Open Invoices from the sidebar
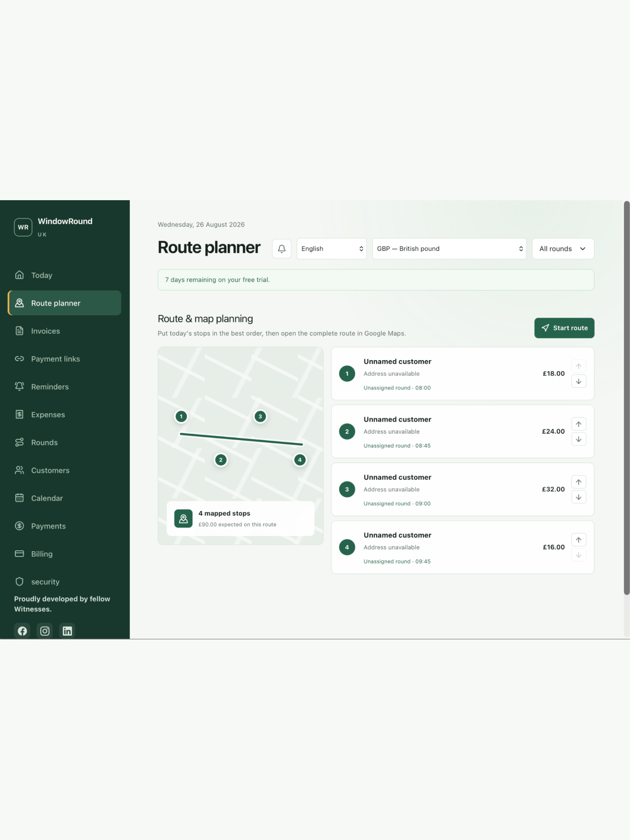 [64, 331]
